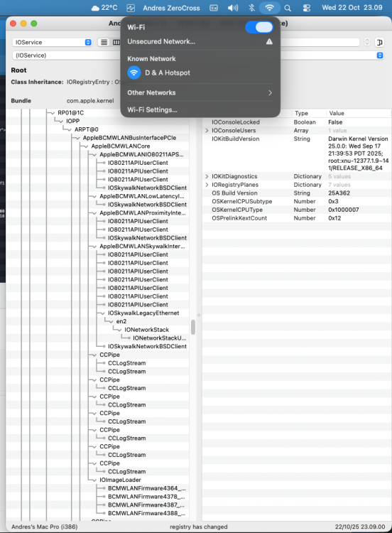Select IONetworkStack tree row

[x=146, y=330]
